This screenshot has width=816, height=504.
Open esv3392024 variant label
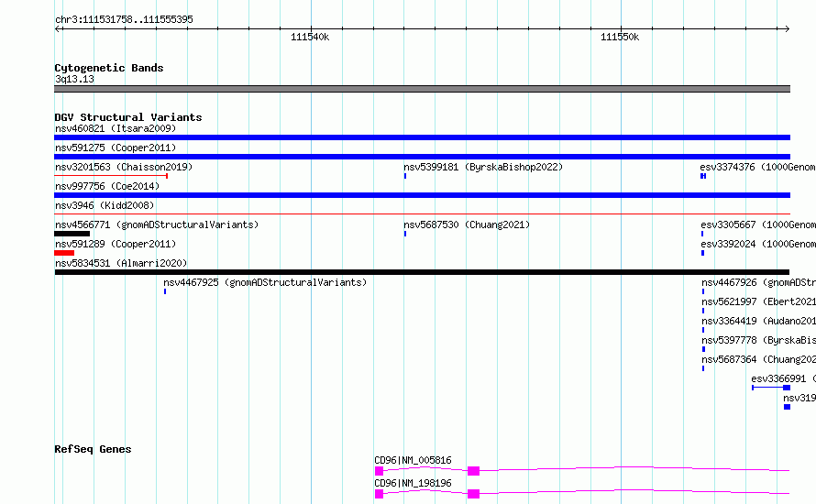pyautogui.click(x=758, y=244)
